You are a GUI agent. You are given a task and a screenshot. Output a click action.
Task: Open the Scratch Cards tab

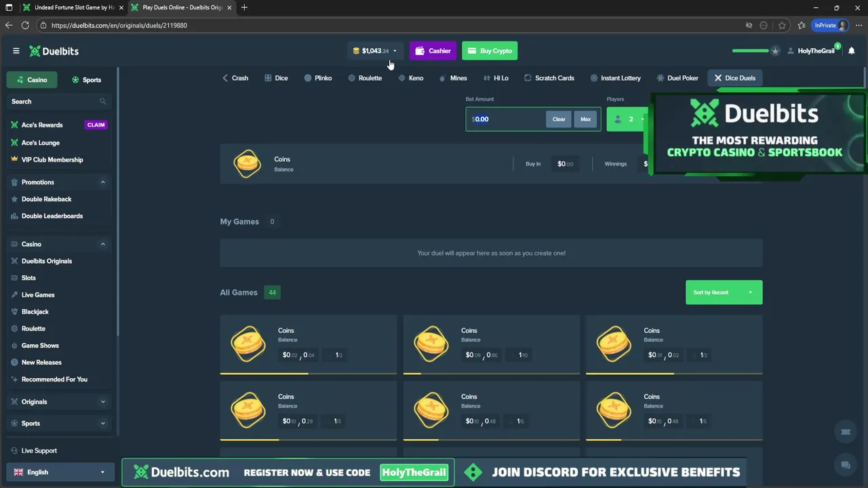[549, 78]
